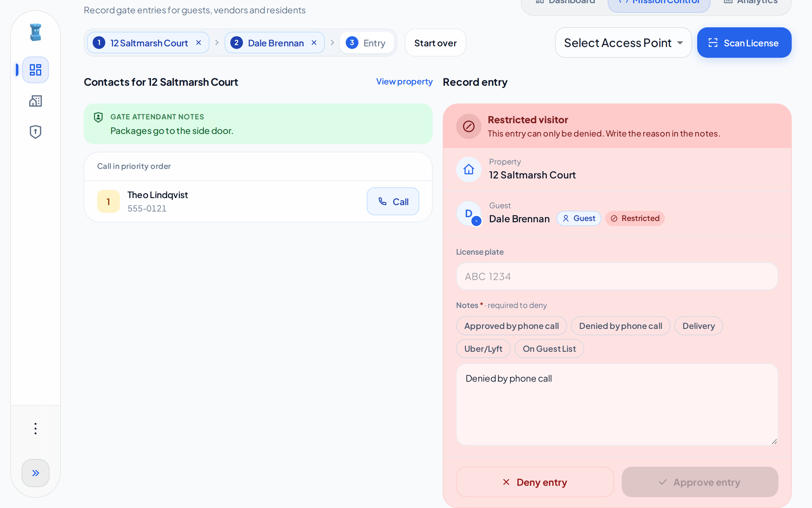Click the priority 1 badge for Theo Lindqvist
This screenshot has width=812, height=508.
tap(108, 201)
